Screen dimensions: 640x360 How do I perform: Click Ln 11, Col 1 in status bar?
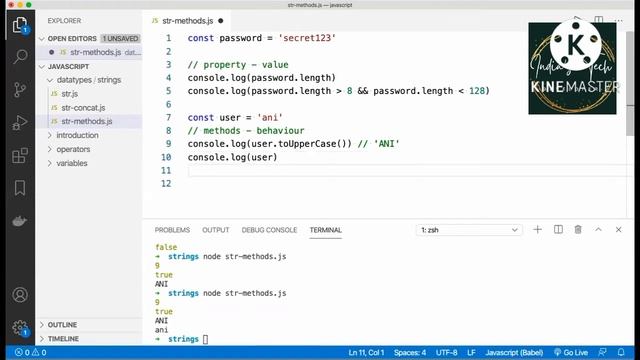tap(366, 353)
